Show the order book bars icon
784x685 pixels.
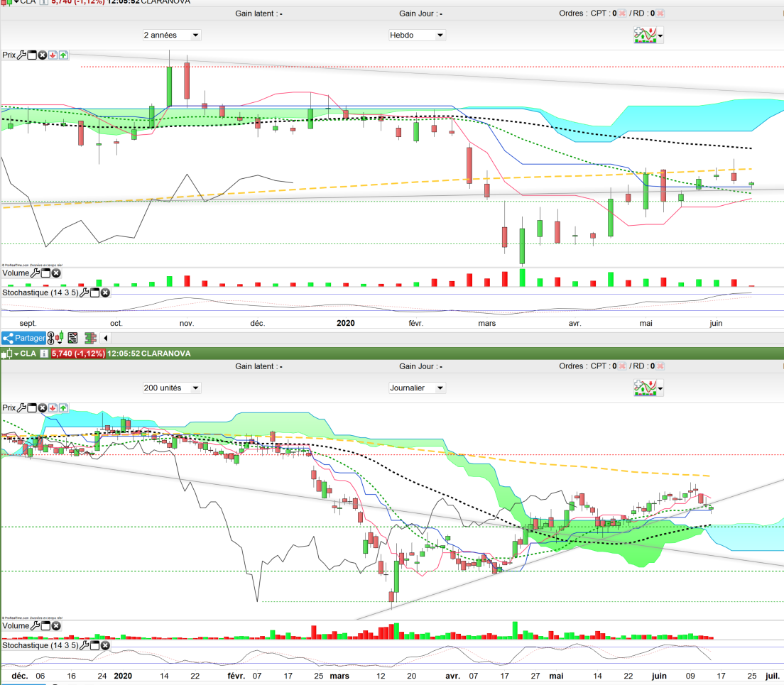pos(90,339)
